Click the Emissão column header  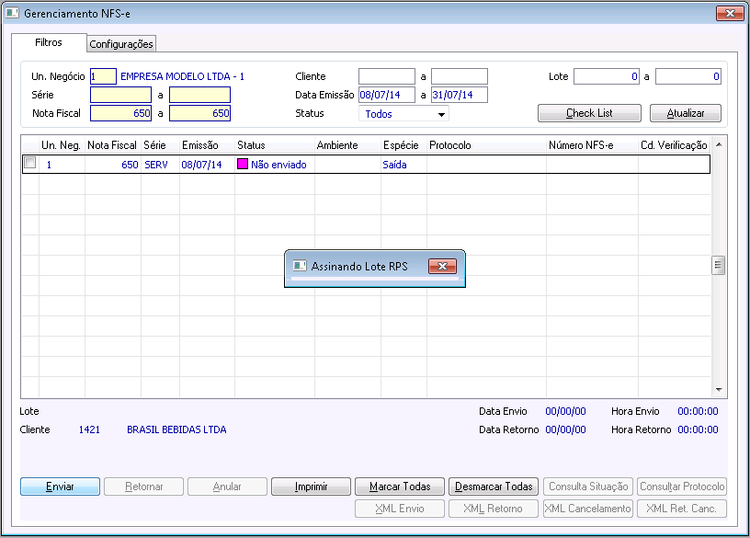click(200, 145)
